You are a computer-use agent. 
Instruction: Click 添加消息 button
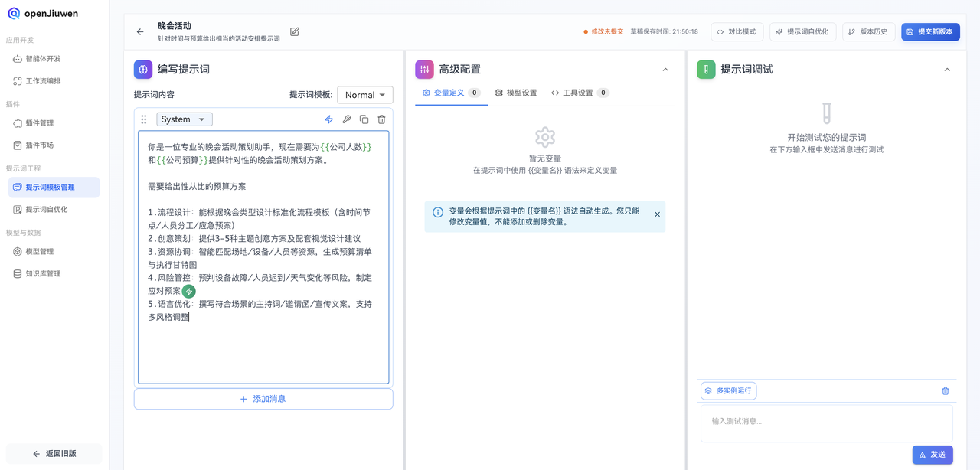[263, 399]
